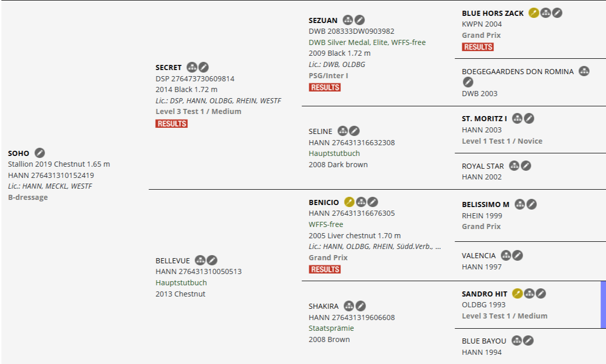Image resolution: width=606 pixels, height=364 pixels.
Task: Open the Results button under Benicio
Action: [324, 269]
